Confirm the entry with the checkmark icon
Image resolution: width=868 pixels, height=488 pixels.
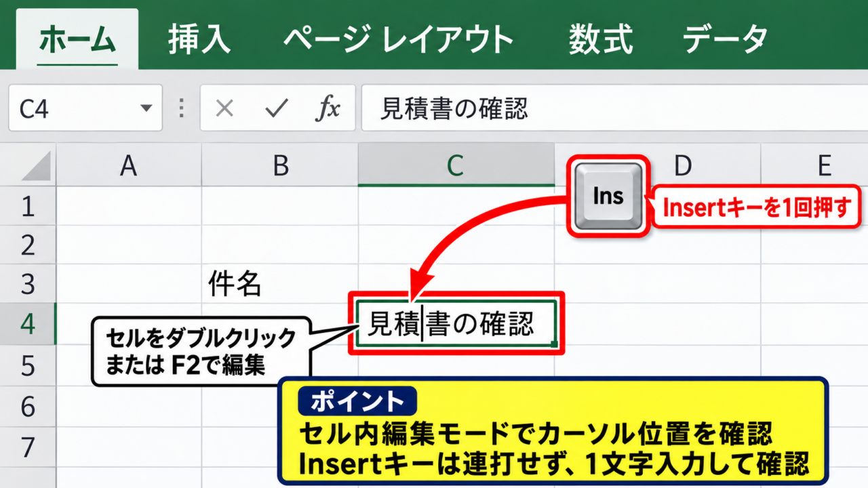tap(277, 108)
